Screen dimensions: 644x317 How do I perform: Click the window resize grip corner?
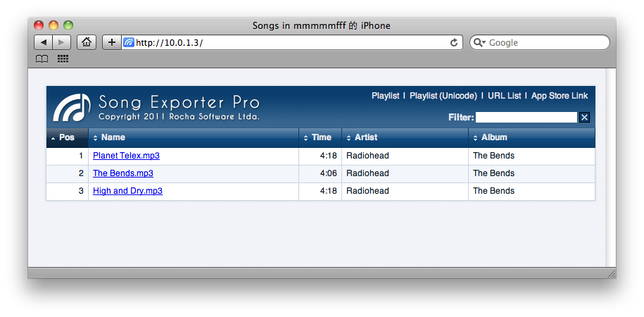(x=611, y=274)
